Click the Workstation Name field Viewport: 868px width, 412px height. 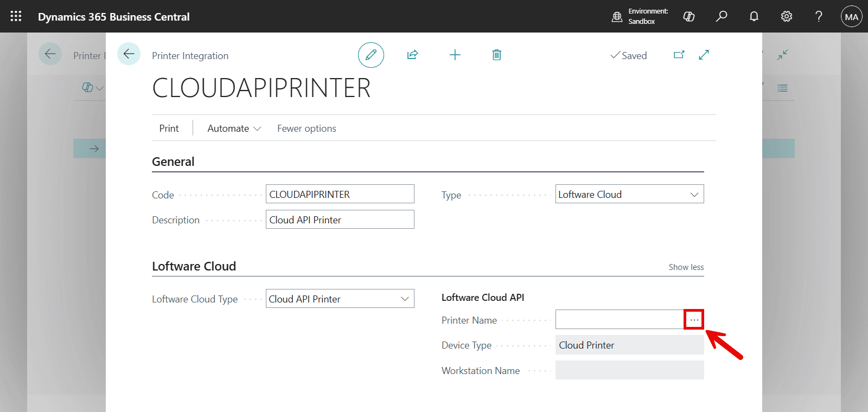point(630,371)
